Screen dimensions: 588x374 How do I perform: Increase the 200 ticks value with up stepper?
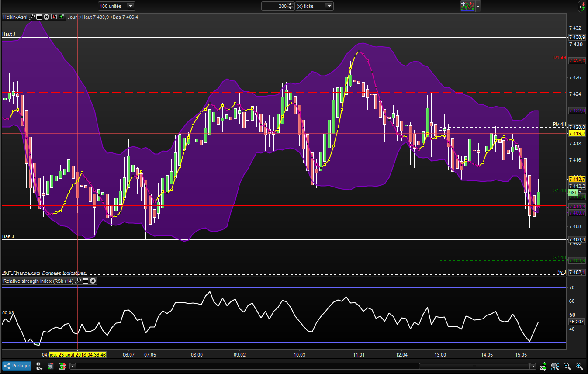coord(291,4)
